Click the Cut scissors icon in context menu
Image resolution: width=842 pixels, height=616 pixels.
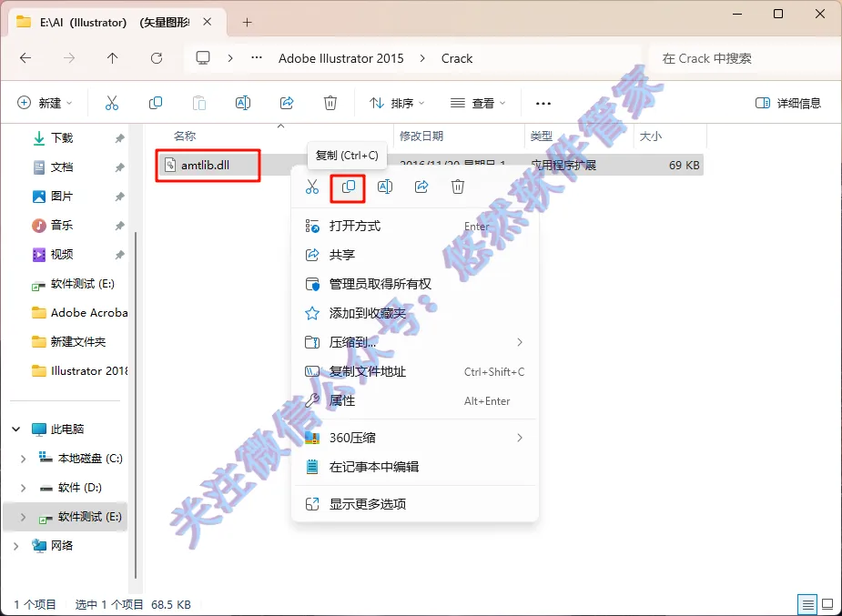pos(312,187)
